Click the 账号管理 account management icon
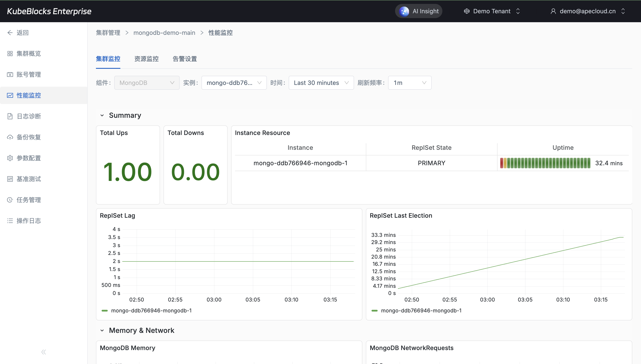Image resolution: width=641 pixels, height=364 pixels. pyautogui.click(x=10, y=74)
